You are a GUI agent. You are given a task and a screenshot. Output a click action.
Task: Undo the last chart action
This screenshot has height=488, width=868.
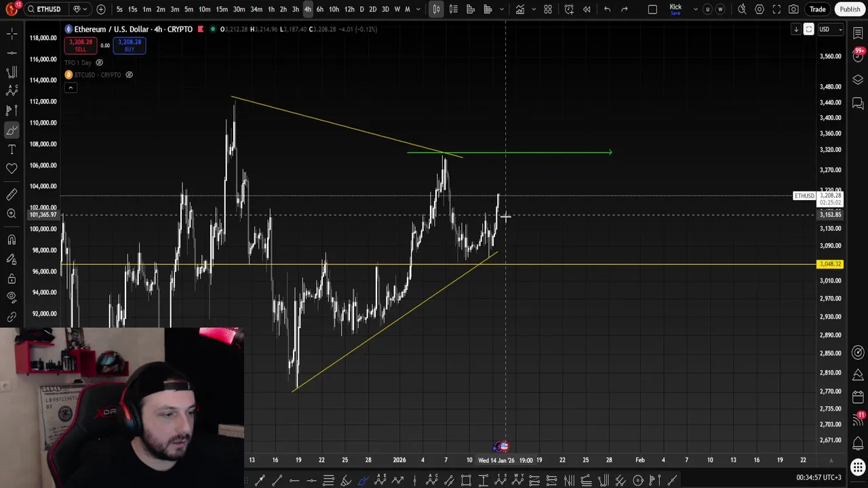click(x=607, y=9)
